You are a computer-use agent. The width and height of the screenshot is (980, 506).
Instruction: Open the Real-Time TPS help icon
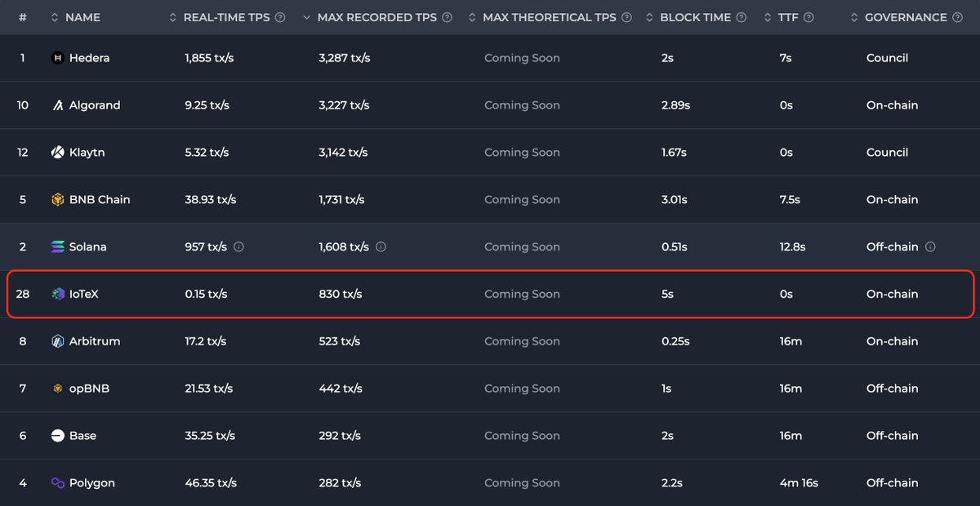click(x=280, y=17)
